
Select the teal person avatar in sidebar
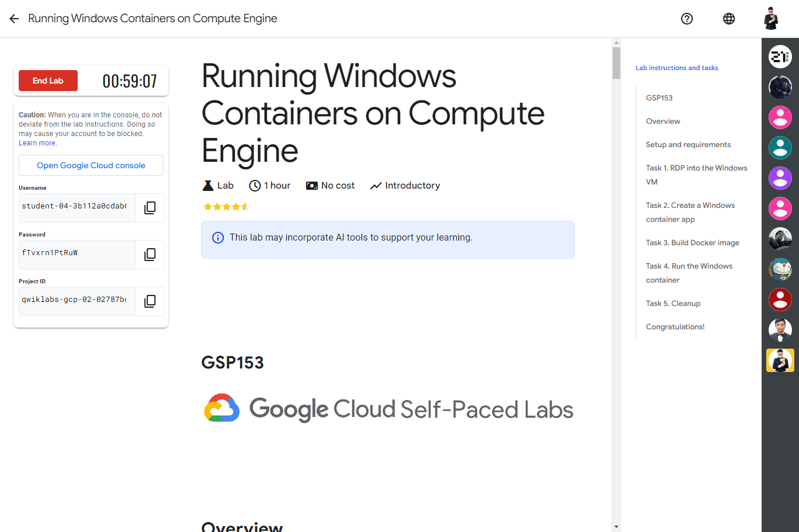(x=780, y=148)
